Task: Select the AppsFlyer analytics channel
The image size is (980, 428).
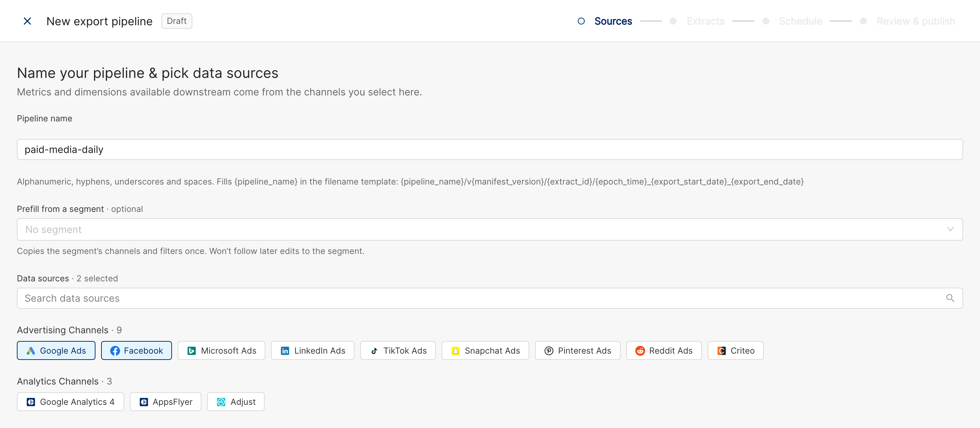Action: pos(165,402)
